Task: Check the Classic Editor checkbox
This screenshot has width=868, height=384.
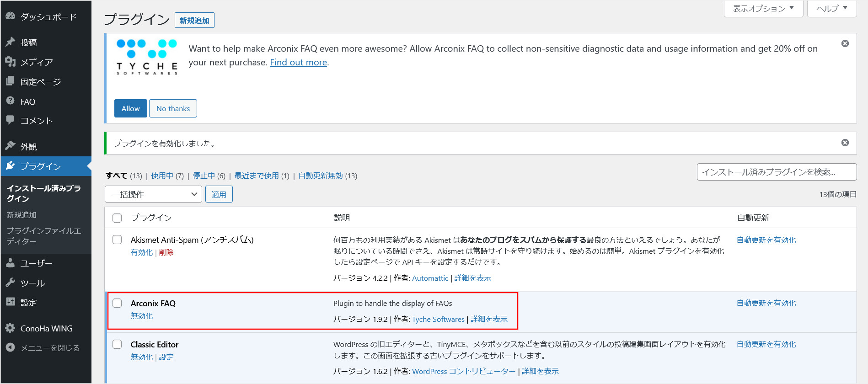Action: point(117,344)
